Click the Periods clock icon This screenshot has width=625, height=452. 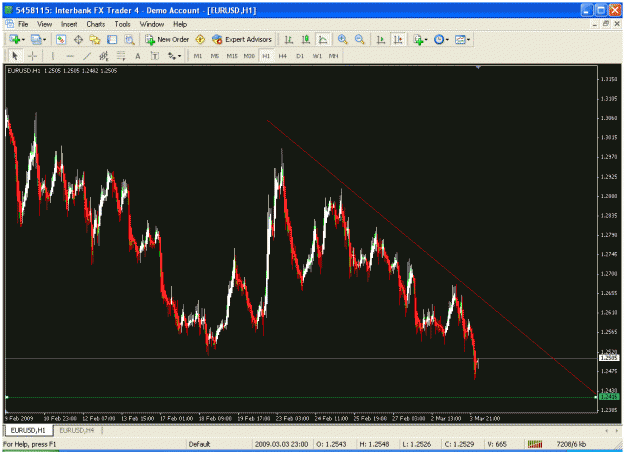(439, 39)
